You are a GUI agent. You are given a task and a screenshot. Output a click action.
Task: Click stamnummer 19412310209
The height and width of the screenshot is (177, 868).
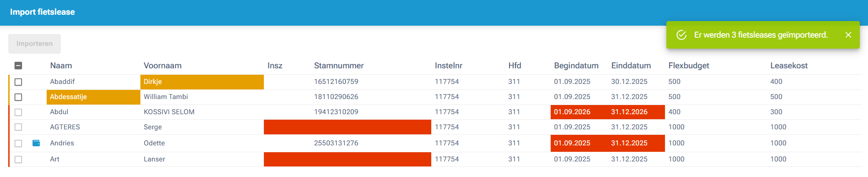[x=336, y=112]
